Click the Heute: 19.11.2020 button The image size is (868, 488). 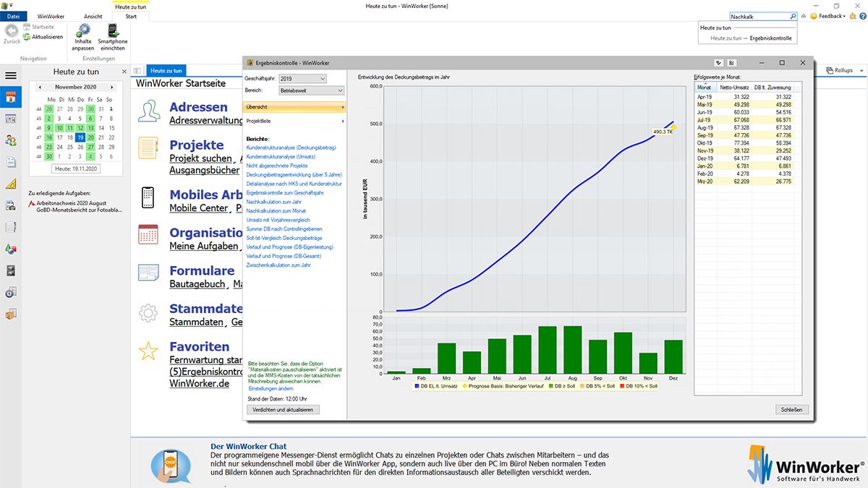(76, 168)
